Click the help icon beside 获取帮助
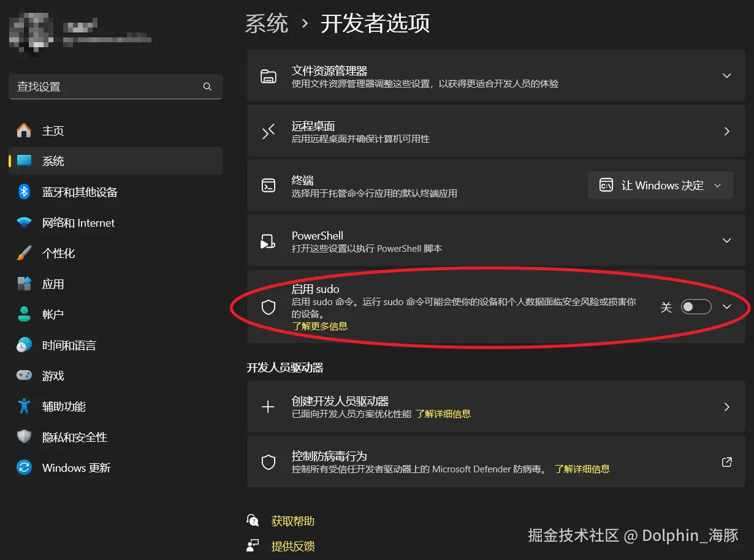This screenshot has height=560, width=754. [x=253, y=520]
